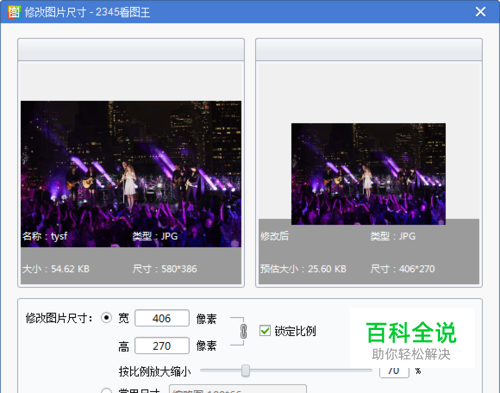Viewport: 500px width, 393px height.
Task: Uncheck the 锁定比例 checkbox
Action: point(265,331)
